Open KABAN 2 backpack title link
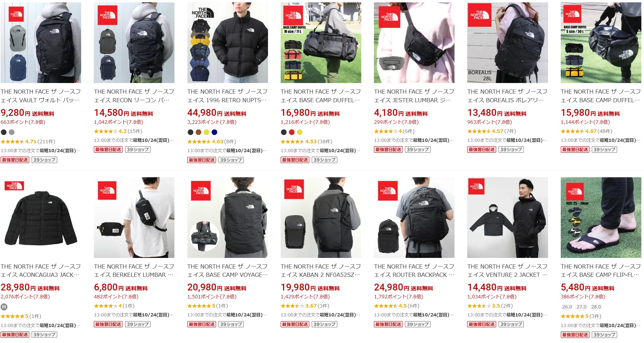This screenshot has height=343, width=644. (x=321, y=271)
